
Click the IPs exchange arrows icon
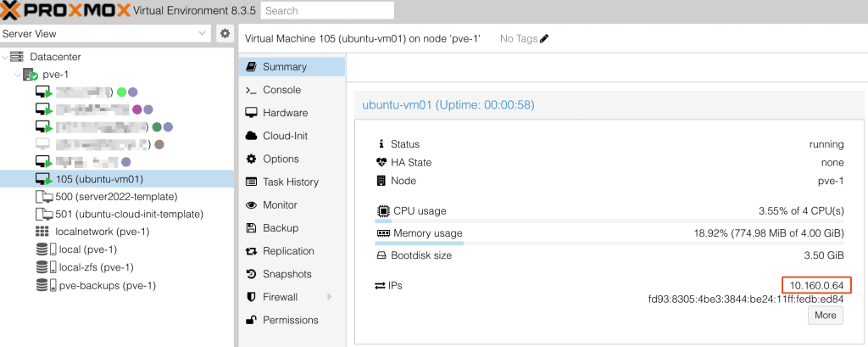380,286
